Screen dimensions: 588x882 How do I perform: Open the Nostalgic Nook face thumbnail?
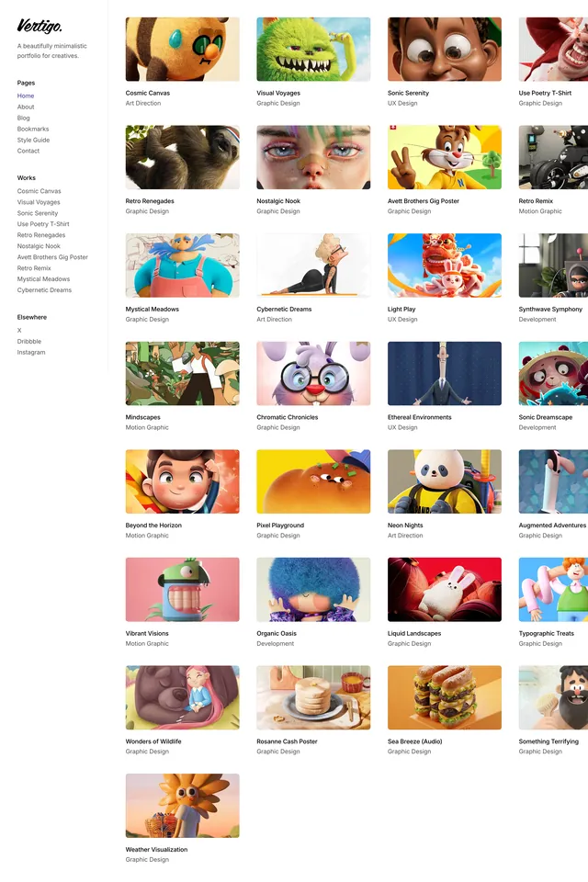pos(313,157)
